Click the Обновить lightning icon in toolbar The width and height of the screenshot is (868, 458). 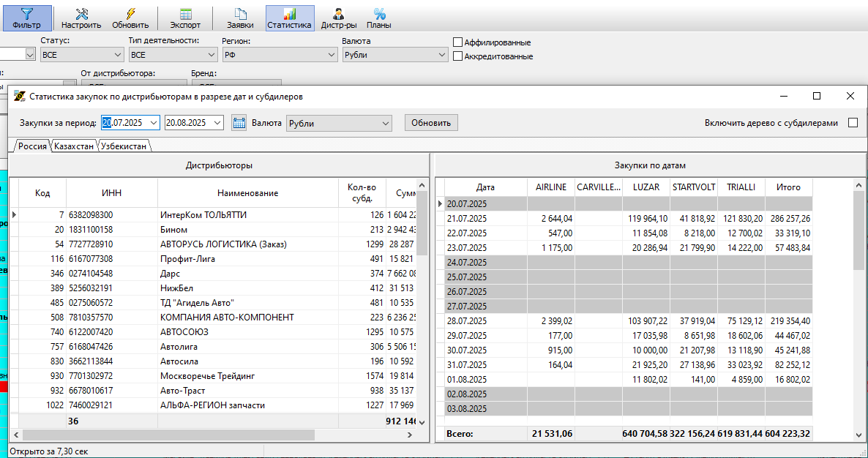[130, 13]
